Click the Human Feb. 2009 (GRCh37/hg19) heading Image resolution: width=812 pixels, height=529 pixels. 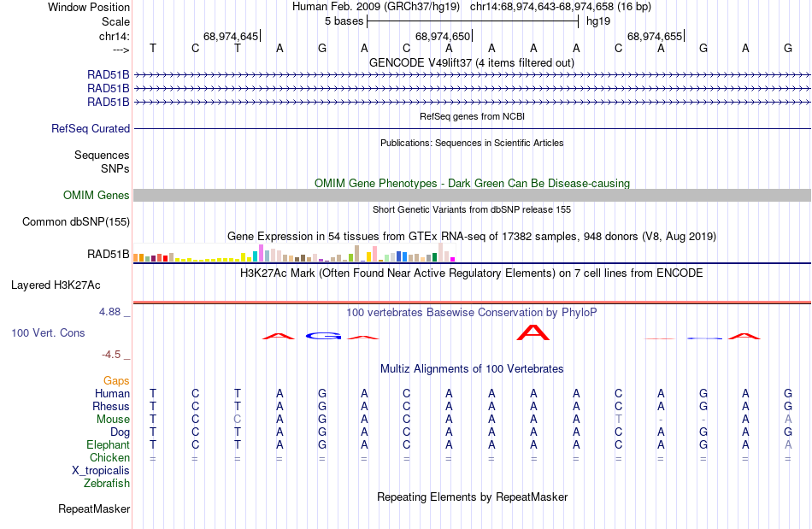(x=376, y=7)
